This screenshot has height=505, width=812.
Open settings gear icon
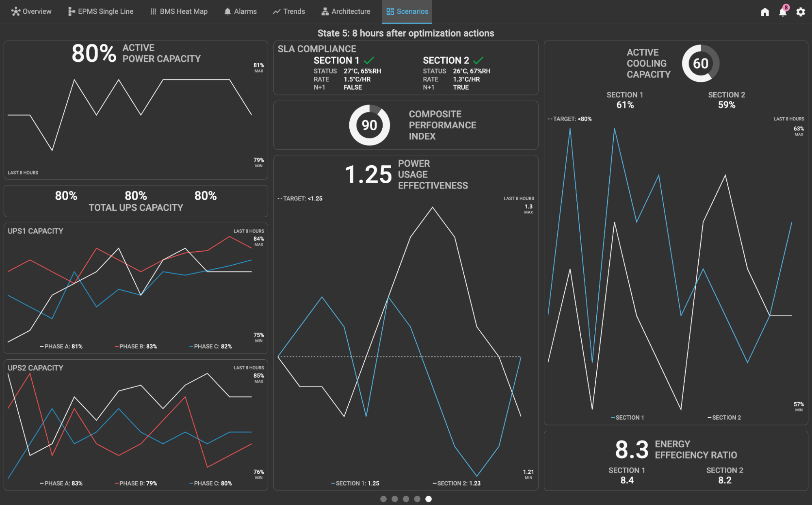(801, 12)
